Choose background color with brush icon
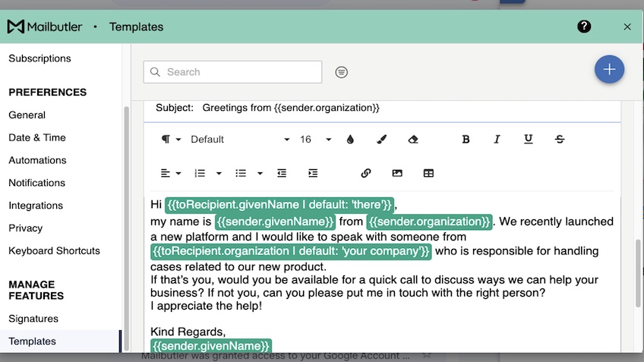The height and width of the screenshot is (362, 644). [x=381, y=140]
